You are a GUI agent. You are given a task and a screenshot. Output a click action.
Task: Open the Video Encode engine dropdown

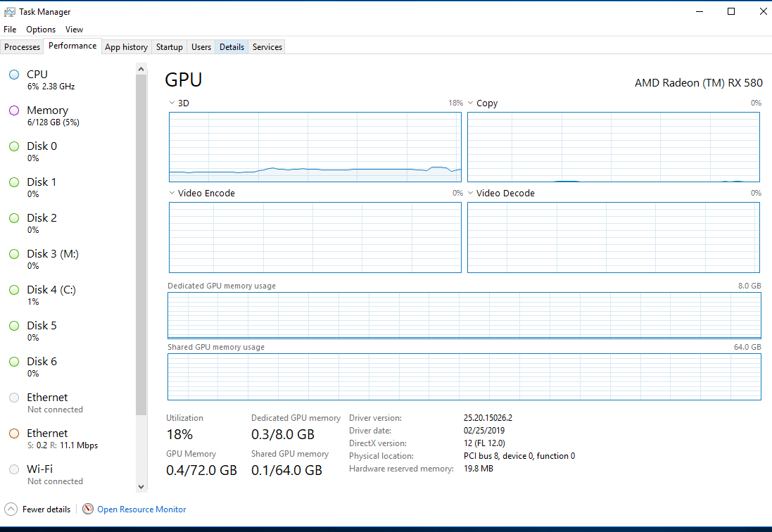pyautogui.click(x=172, y=193)
